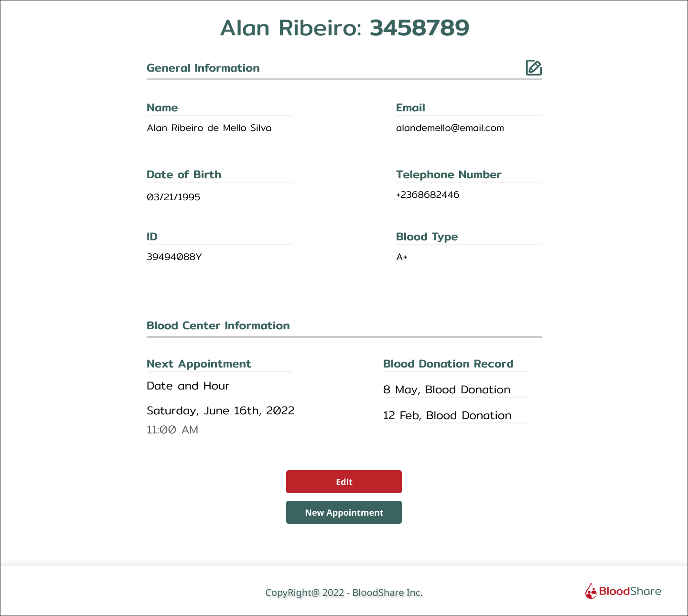
Task: Click the page title Alan Ribeiro: 3458789
Action: [344, 28]
